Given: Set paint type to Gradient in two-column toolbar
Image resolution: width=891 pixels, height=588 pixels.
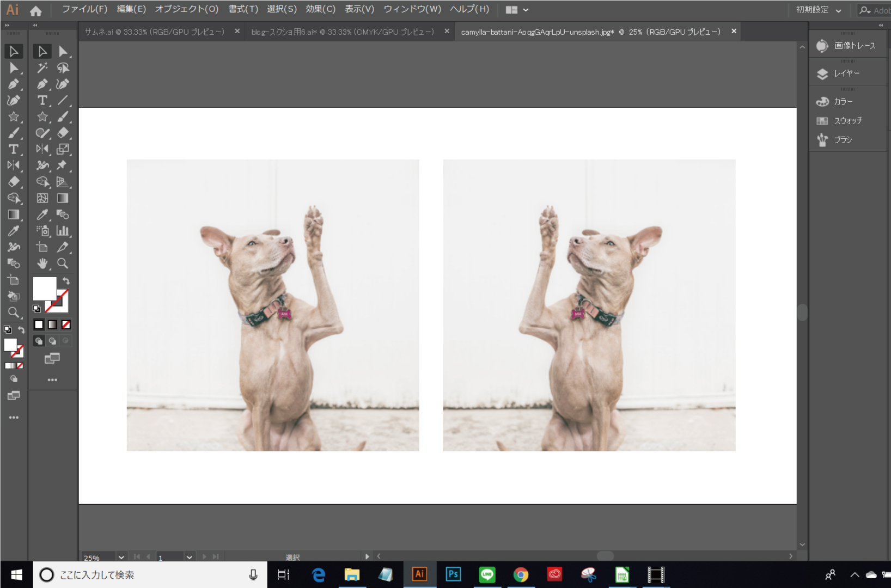Looking at the screenshot, I should (x=52, y=324).
